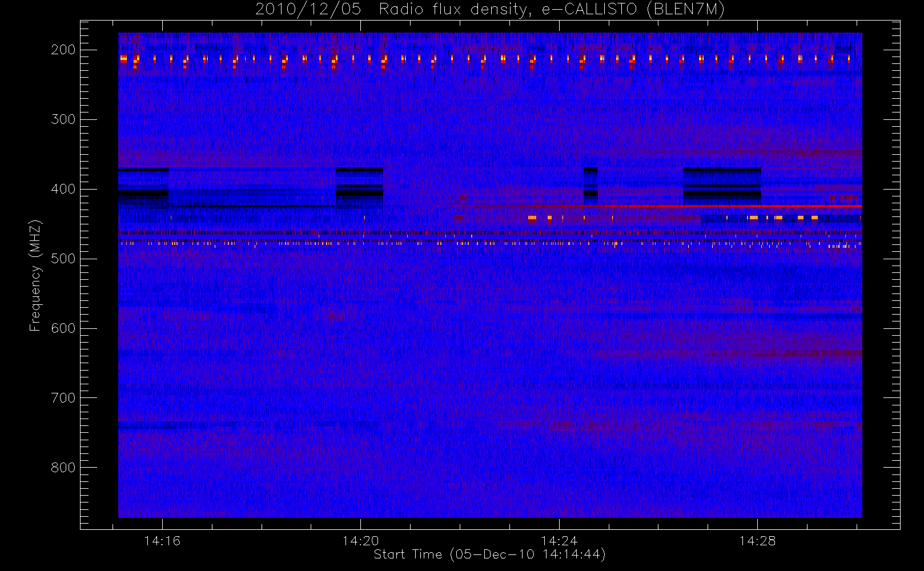Viewport: 924px width, 571px height.
Task: Click the 600 frequency tick label
Action: click(x=63, y=328)
